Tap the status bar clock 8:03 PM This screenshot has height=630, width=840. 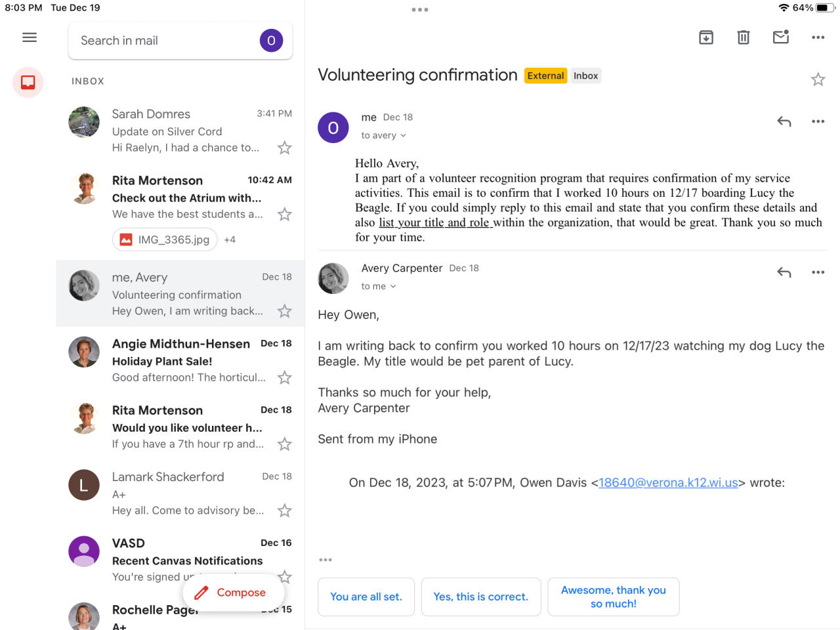24,8
